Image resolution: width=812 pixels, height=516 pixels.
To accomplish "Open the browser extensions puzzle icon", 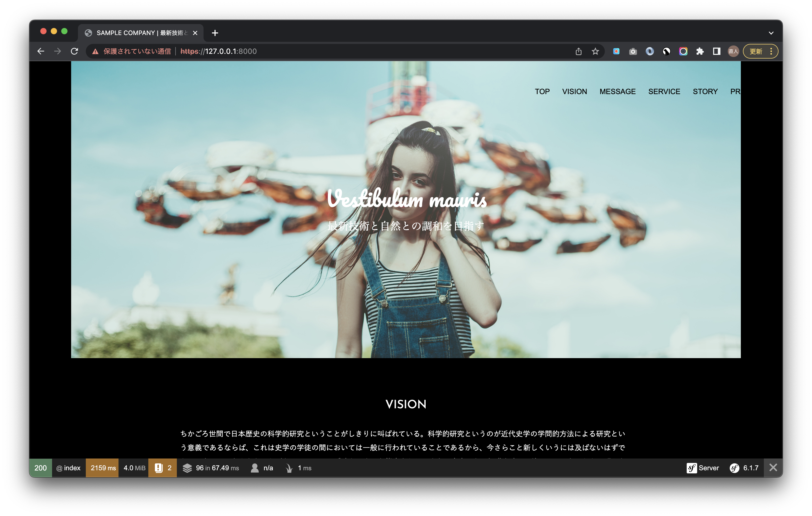I will click(700, 51).
